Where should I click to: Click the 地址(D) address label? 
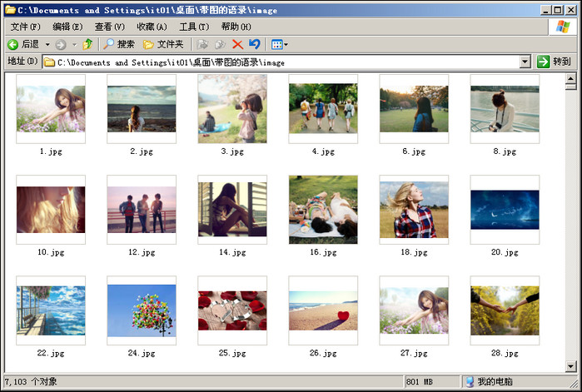(22, 62)
